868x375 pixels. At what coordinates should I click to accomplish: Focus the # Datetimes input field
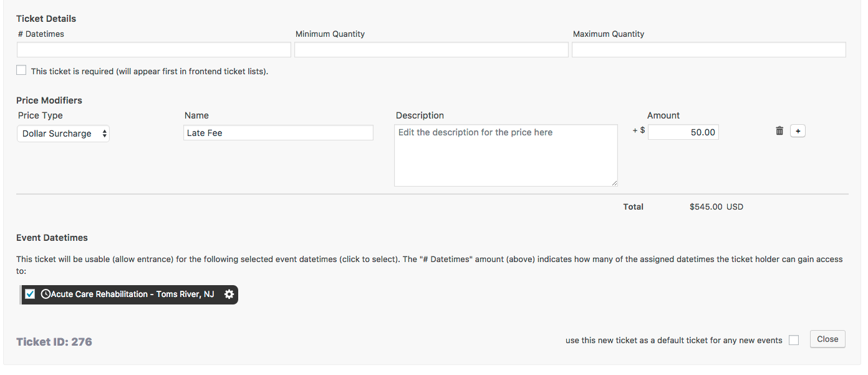154,50
